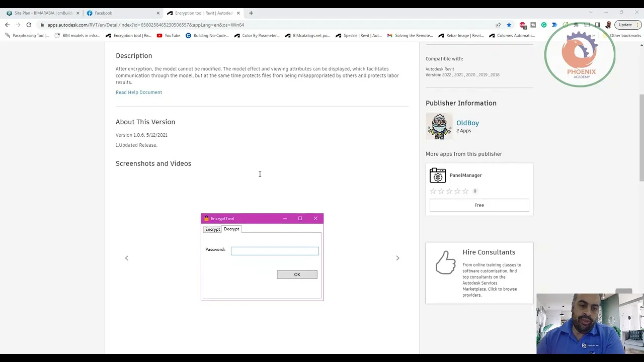
Task: Close the Encryption tool tab
Action: coord(238,13)
